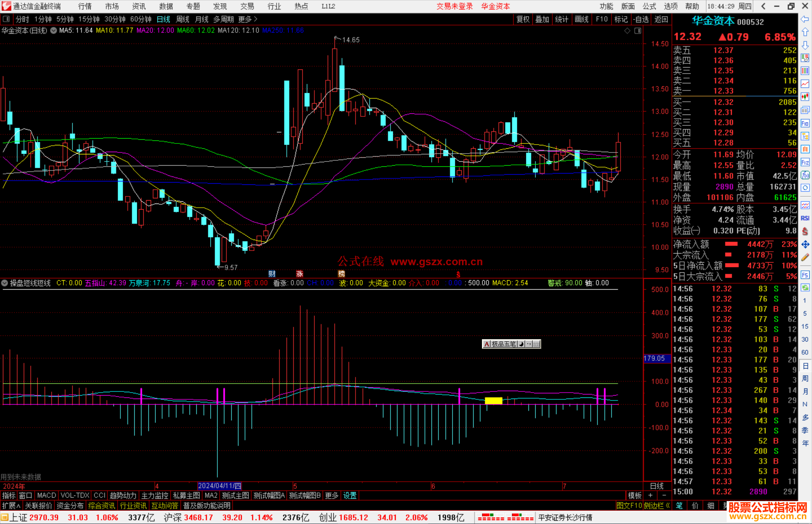This screenshot has width=812, height=524.
Task: Click the blue four-way move arrows icon
Action: pyautogui.click(x=805, y=245)
